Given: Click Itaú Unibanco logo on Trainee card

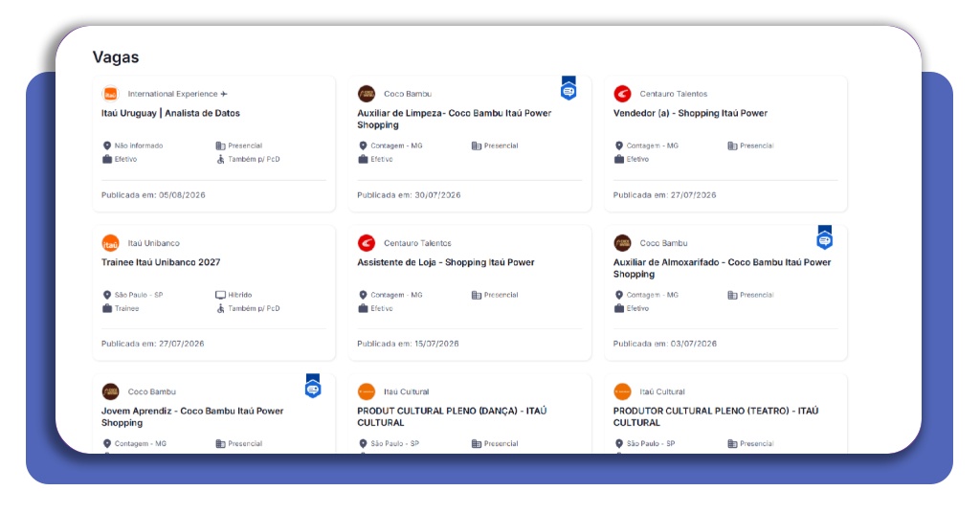Looking at the screenshot, I should (111, 243).
